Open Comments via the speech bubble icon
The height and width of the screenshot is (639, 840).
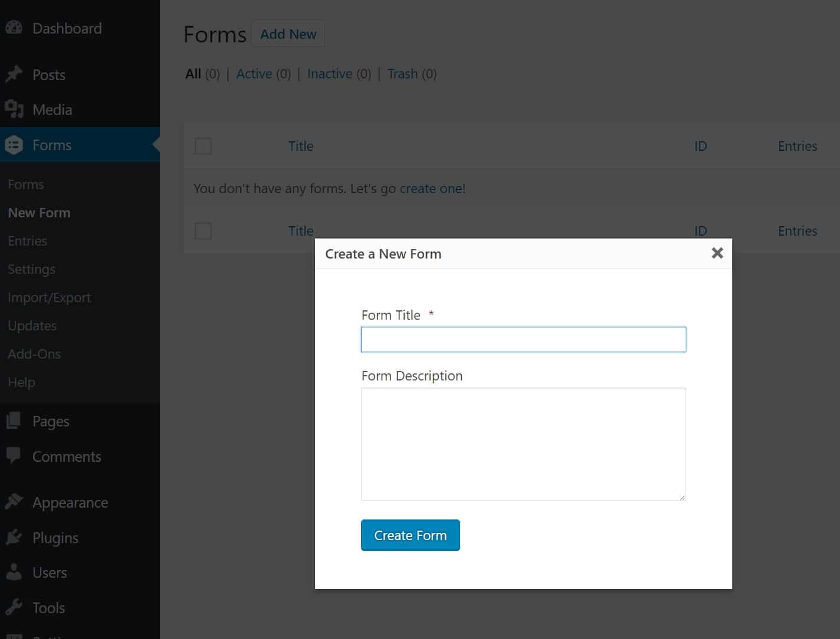[x=14, y=456]
